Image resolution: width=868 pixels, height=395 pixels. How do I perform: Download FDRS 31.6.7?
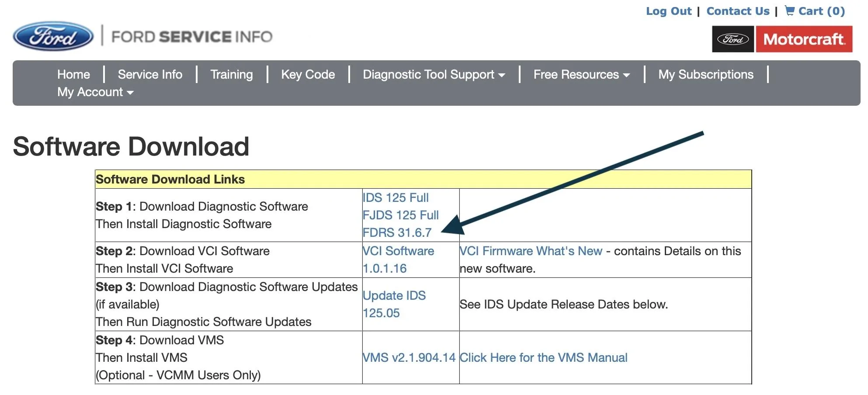click(x=397, y=232)
